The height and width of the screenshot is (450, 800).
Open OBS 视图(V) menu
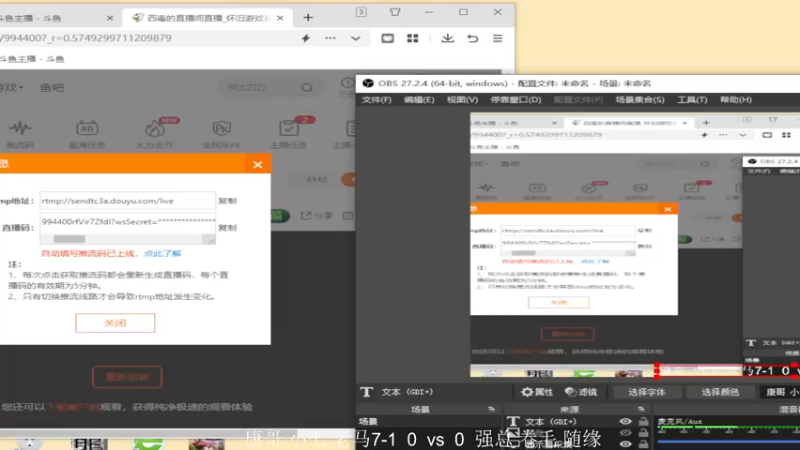pos(462,100)
